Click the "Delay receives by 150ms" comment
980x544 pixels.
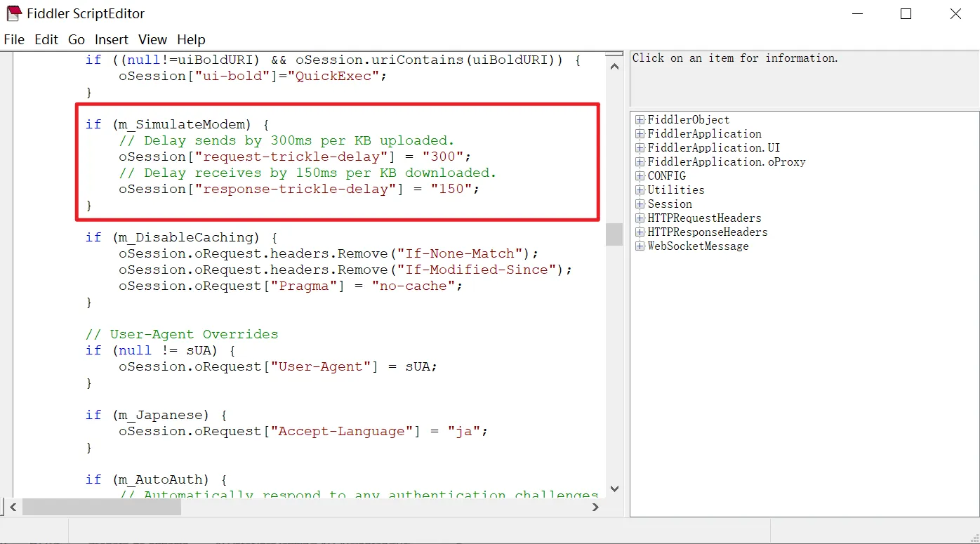[x=308, y=173]
